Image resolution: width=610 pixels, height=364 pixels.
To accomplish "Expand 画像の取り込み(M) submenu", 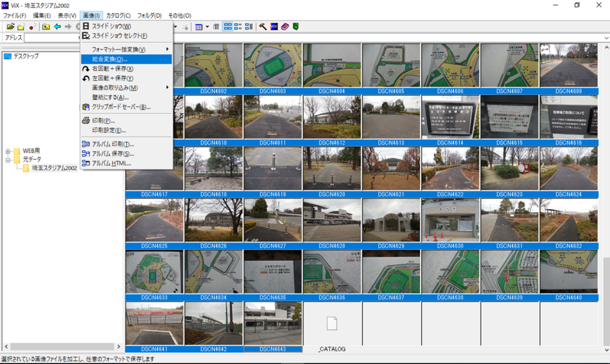I will click(x=126, y=88).
